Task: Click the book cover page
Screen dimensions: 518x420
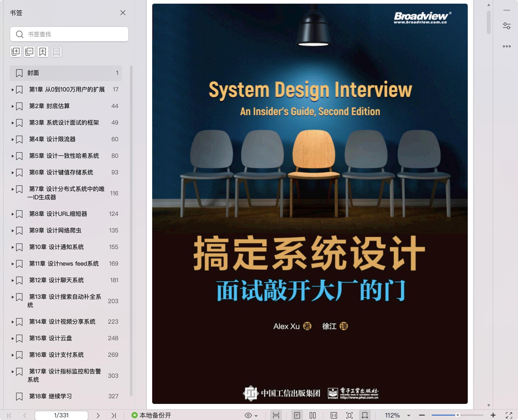Action: [310, 204]
